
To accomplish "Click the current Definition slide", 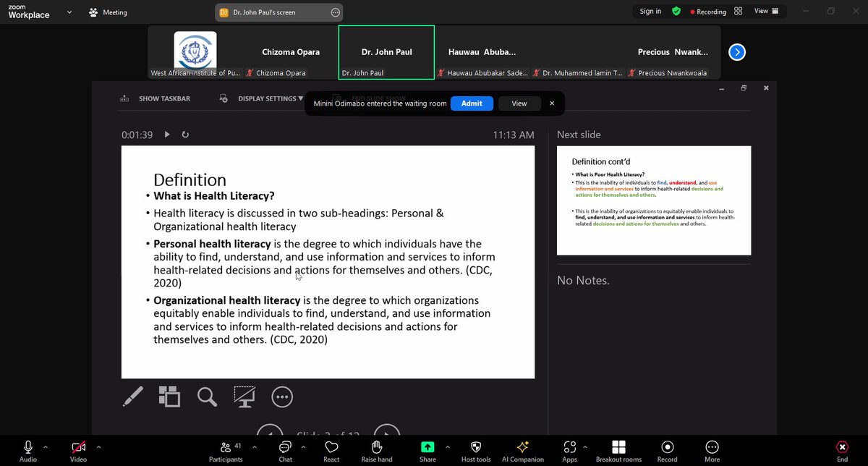I will [x=328, y=262].
